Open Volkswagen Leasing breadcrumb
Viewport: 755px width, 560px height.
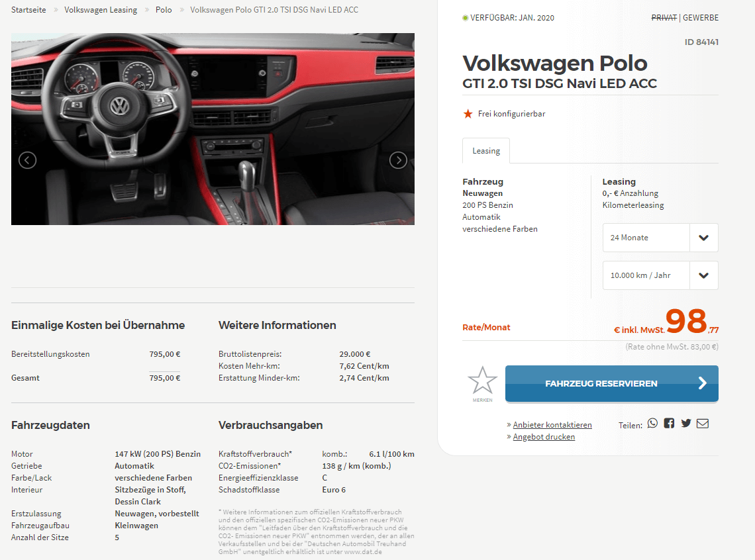(x=101, y=10)
